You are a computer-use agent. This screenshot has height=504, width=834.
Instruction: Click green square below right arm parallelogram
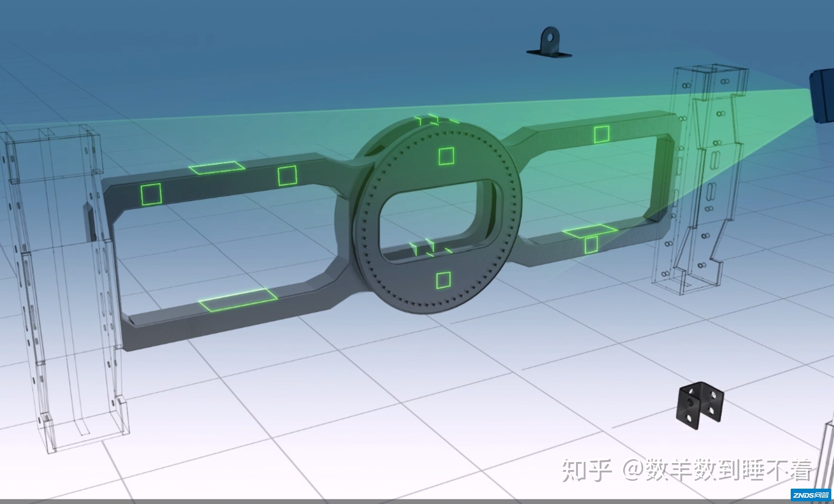pos(591,245)
